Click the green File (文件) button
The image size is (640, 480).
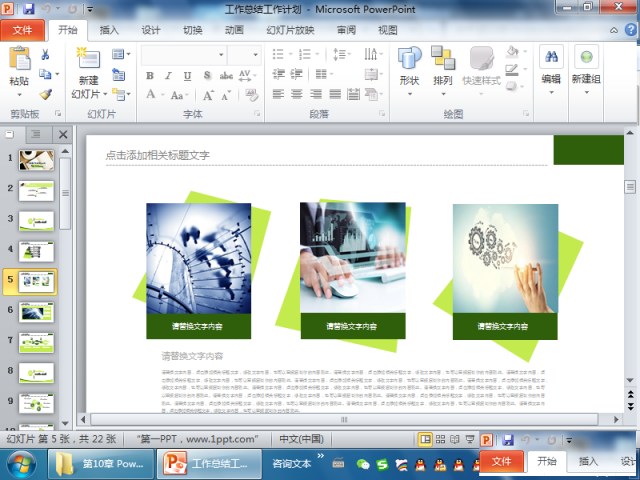[22, 30]
